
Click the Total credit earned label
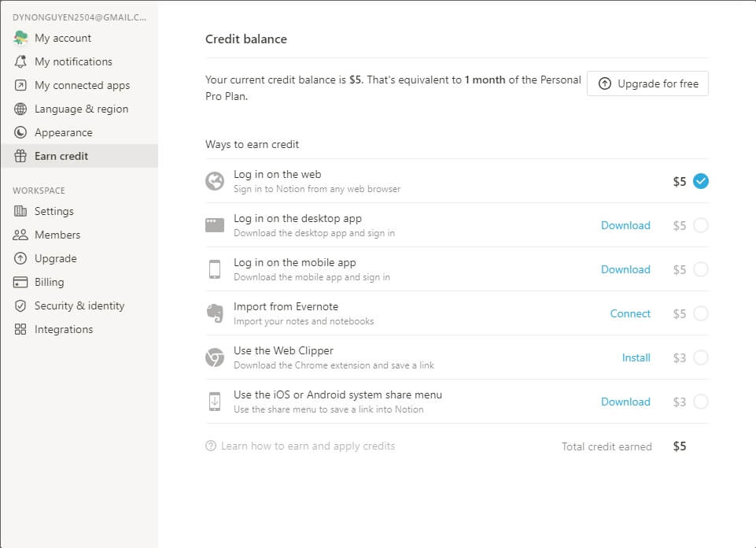click(x=607, y=446)
